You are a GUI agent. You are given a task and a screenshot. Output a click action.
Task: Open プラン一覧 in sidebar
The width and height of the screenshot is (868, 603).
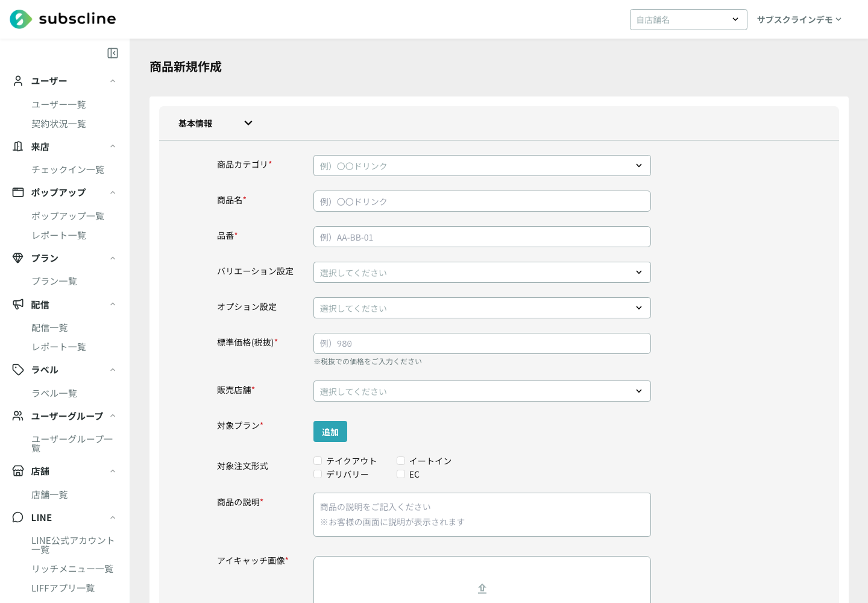(x=54, y=281)
